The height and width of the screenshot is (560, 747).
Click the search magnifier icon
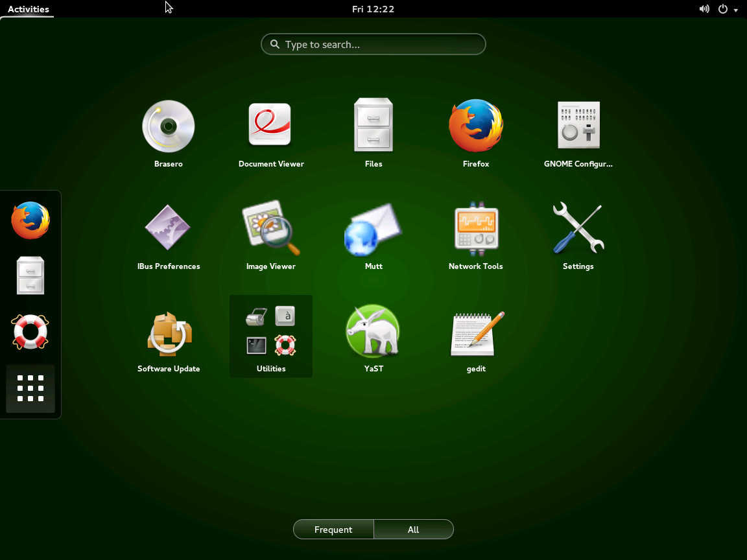(x=275, y=44)
